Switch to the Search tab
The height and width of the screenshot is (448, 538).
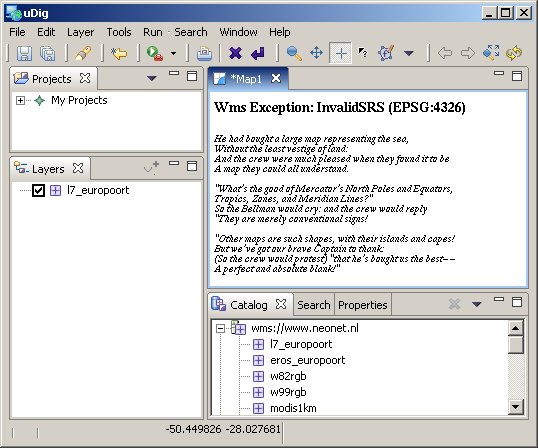314,305
